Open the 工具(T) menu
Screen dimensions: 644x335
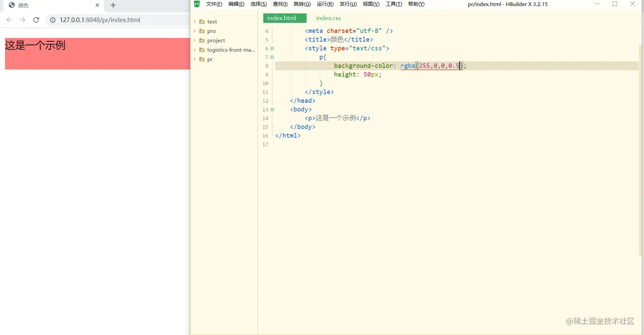(394, 4)
